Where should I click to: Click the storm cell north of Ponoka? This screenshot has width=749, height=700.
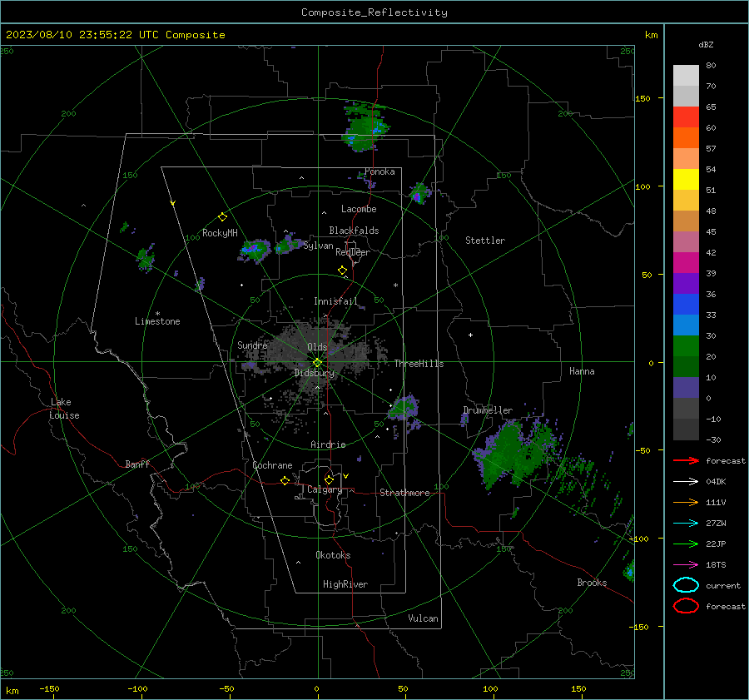(x=365, y=128)
